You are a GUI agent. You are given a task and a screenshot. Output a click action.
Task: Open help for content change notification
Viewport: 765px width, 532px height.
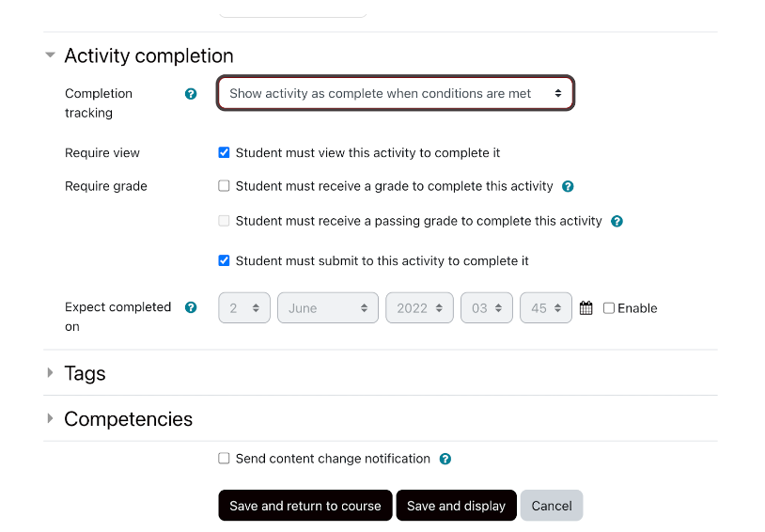[x=445, y=460]
